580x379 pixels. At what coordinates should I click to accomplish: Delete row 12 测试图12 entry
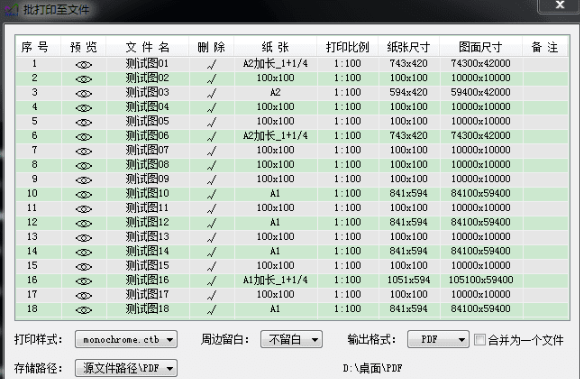click(212, 223)
